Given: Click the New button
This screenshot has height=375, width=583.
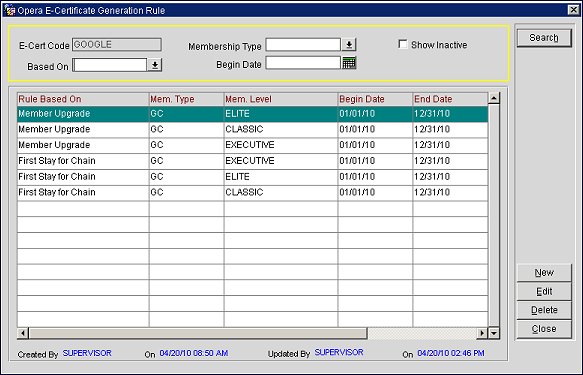Looking at the screenshot, I should point(544,272).
